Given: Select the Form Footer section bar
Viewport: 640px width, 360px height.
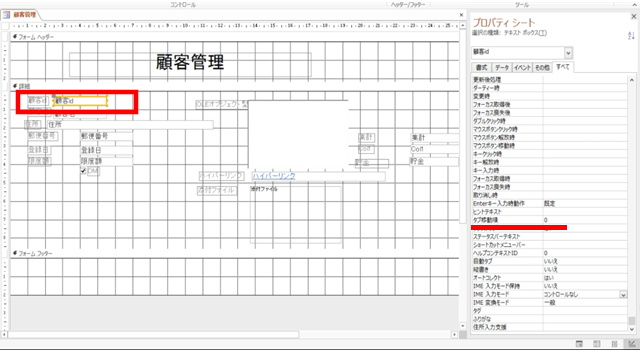Looking at the screenshot, I should 235,253.
